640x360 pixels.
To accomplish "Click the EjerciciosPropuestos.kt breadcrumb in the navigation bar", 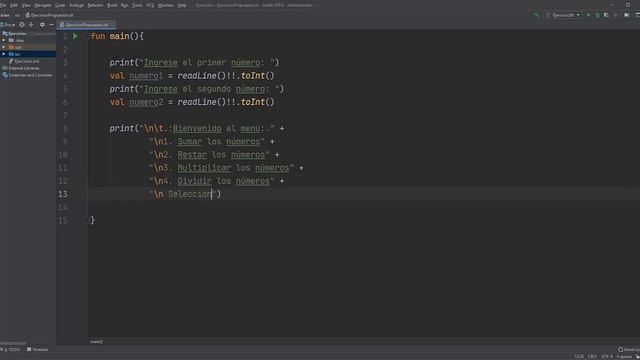I will (x=49, y=15).
